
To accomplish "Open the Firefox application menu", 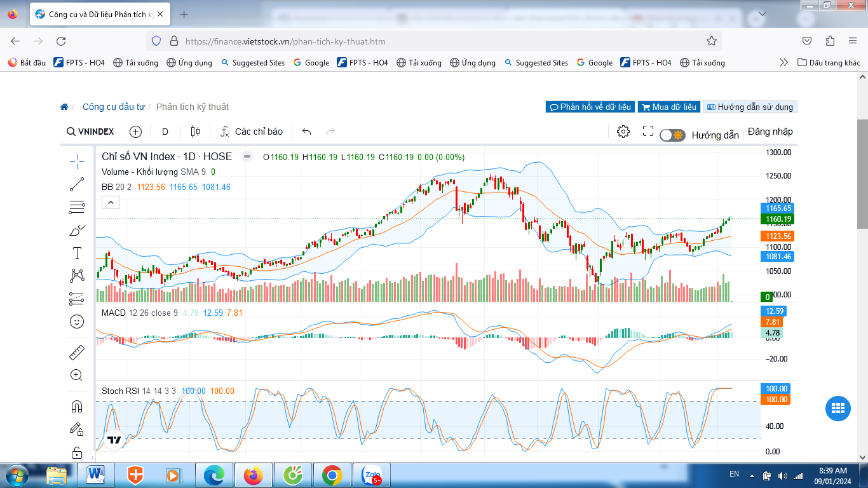I will tap(853, 41).
